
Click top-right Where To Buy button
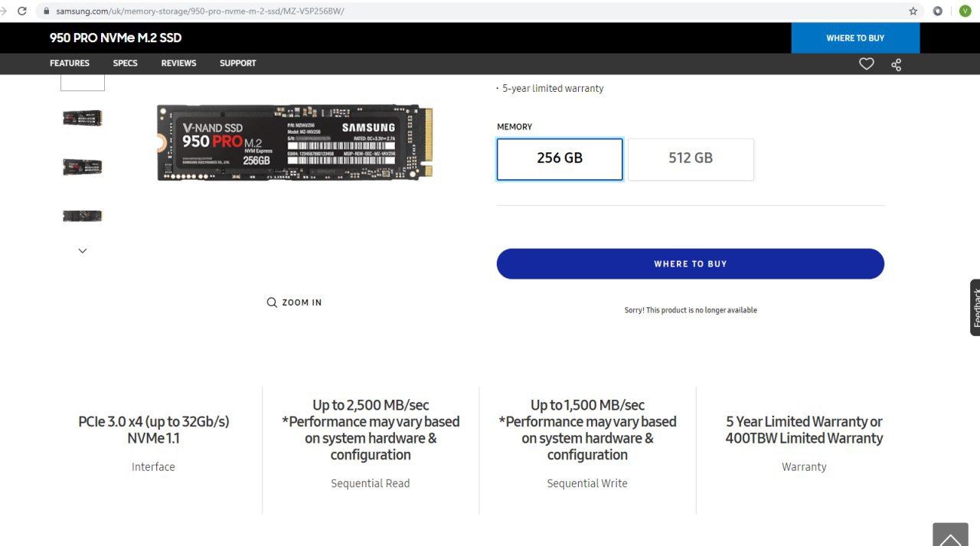pos(855,38)
